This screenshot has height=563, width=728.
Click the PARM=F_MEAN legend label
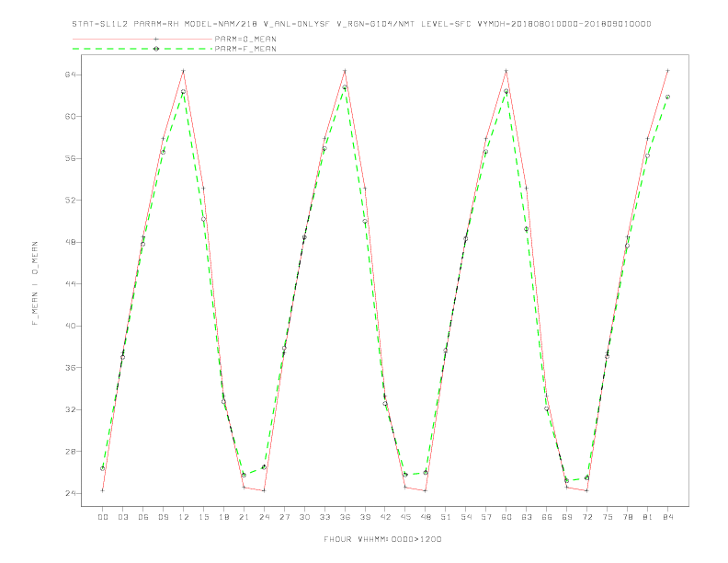245,49
